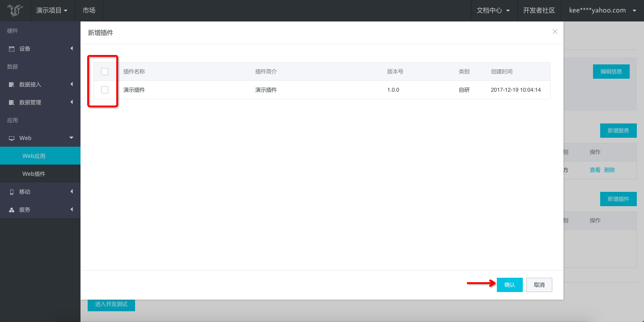This screenshot has height=322, width=644.
Task: Open 开发者社区 link in top bar
Action: (539, 10)
